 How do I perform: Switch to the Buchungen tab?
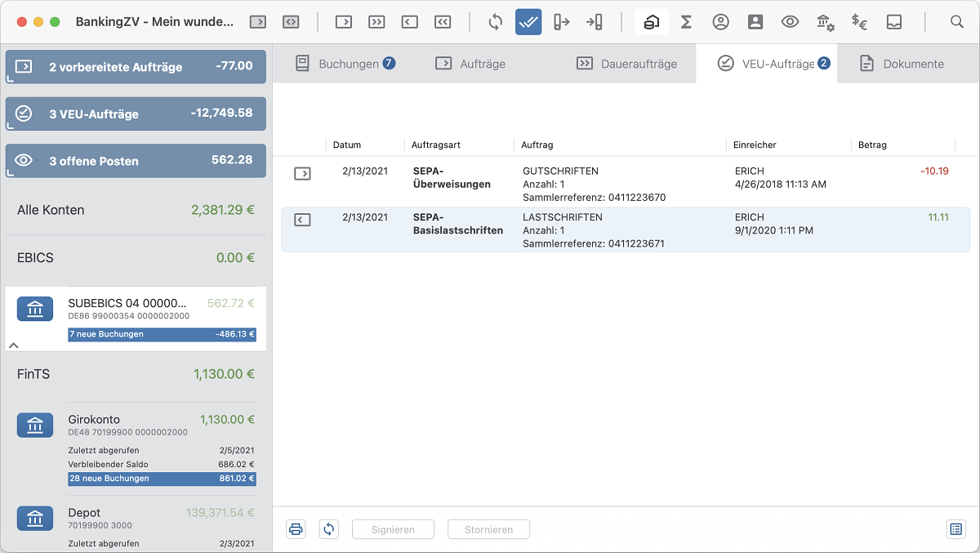tap(345, 64)
